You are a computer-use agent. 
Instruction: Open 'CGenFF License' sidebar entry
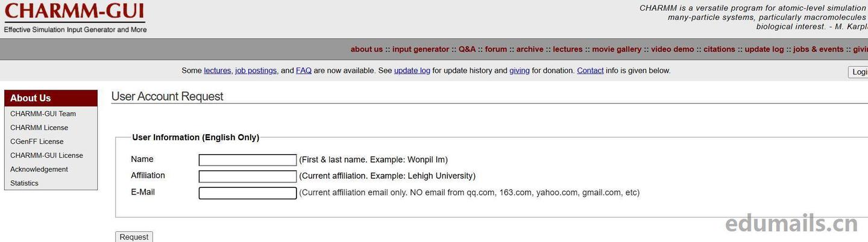[x=37, y=141]
